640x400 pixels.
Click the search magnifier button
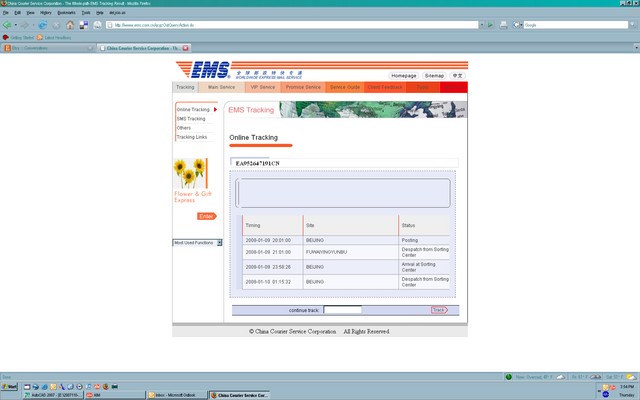(x=633, y=25)
